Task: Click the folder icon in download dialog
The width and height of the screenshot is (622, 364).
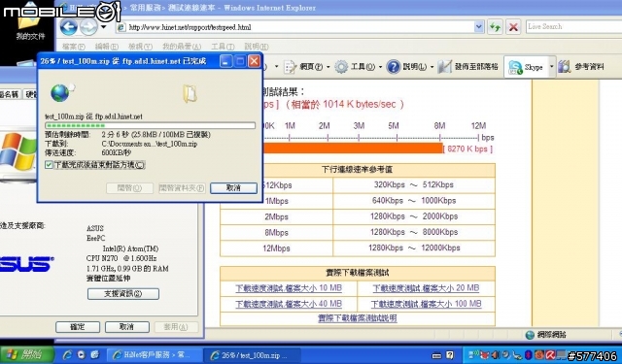Action: coord(190,94)
